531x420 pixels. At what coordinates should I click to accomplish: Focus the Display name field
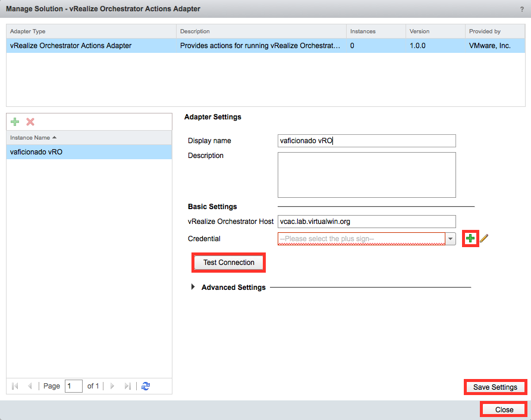[367, 141]
